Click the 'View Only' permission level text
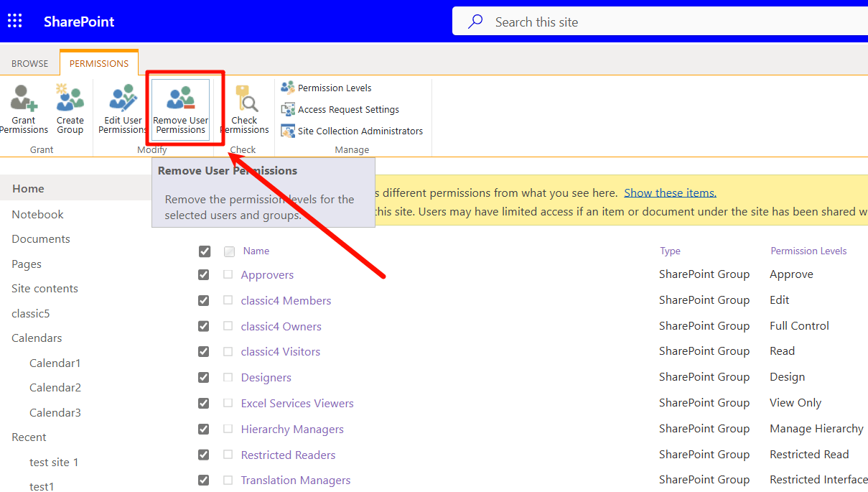The height and width of the screenshot is (492, 868). [x=795, y=402]
